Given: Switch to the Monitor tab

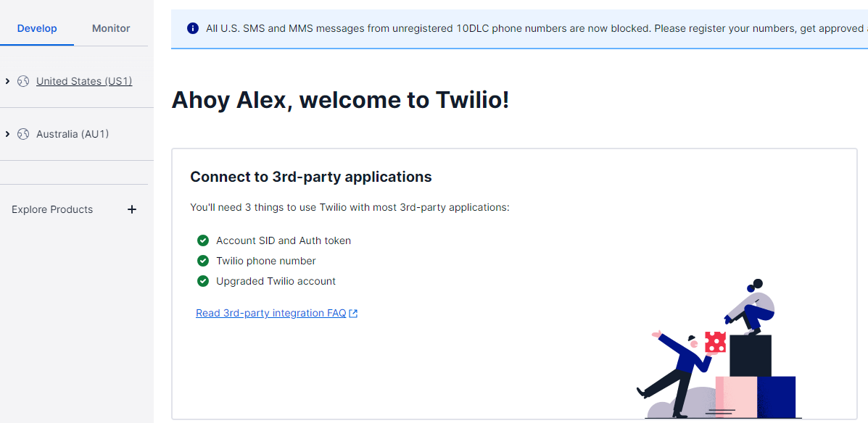Looking at the screenshot, I should tap(110, 28).
